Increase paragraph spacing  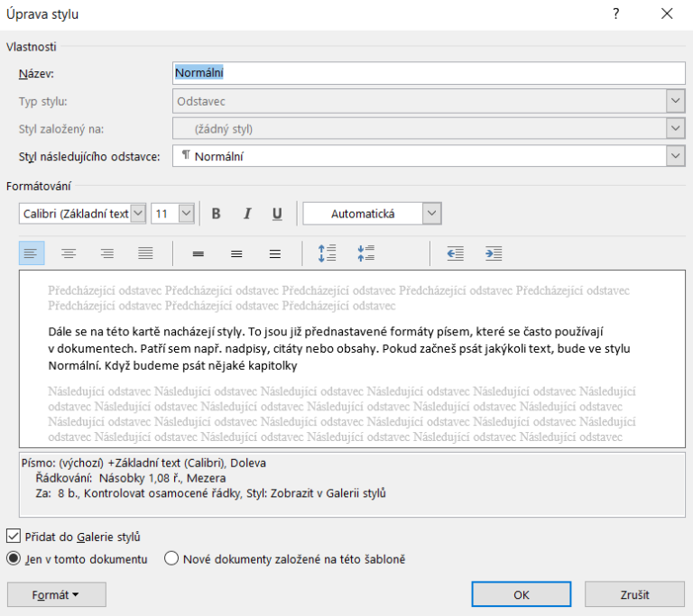[327, 253]
